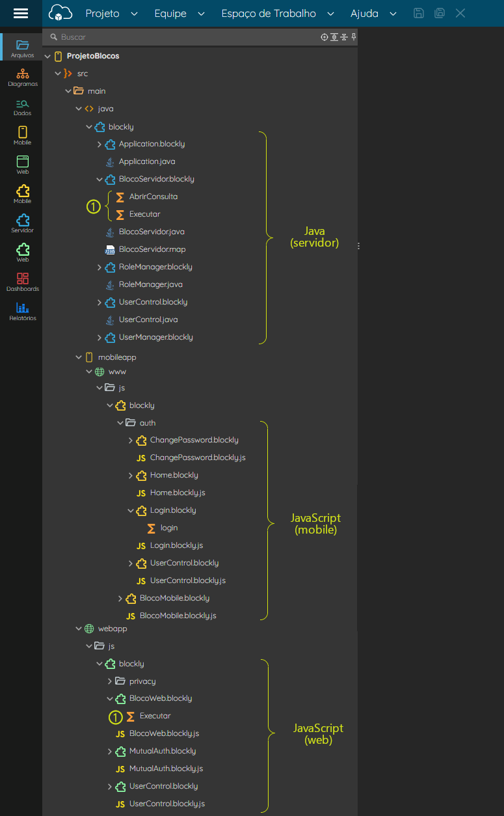Open the Mobile phone icon panel
This screenshot has width=504, height=816.
point(22,136)
